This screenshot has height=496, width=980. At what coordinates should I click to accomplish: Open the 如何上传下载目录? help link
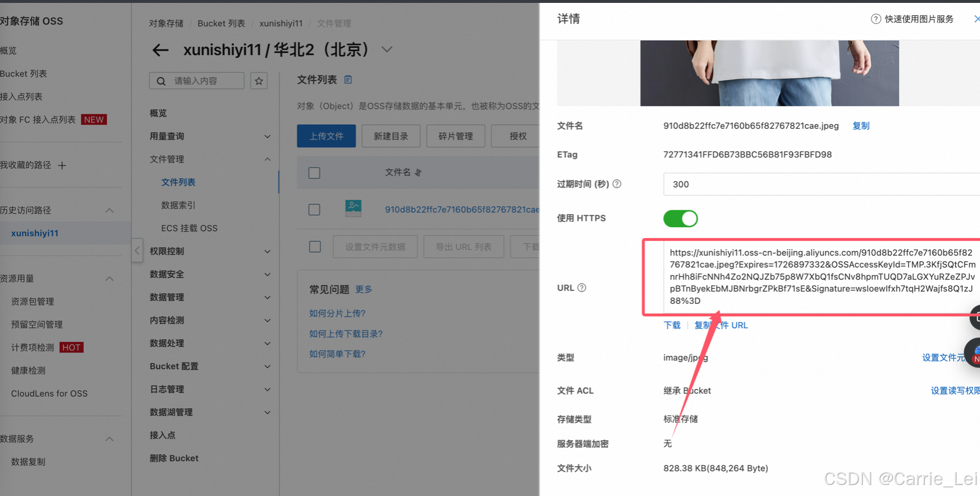click(346, 334)
